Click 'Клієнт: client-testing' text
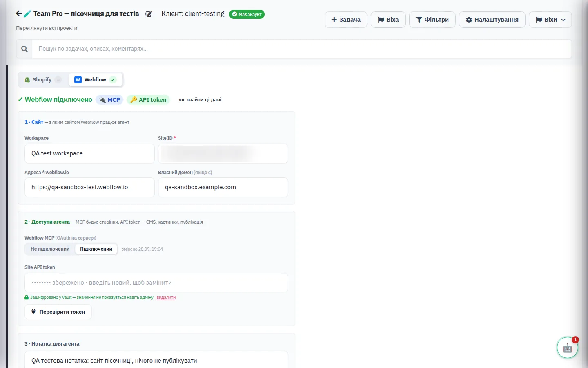The height and width of the screenshot is (368, 588). click(x=193, y=13)
